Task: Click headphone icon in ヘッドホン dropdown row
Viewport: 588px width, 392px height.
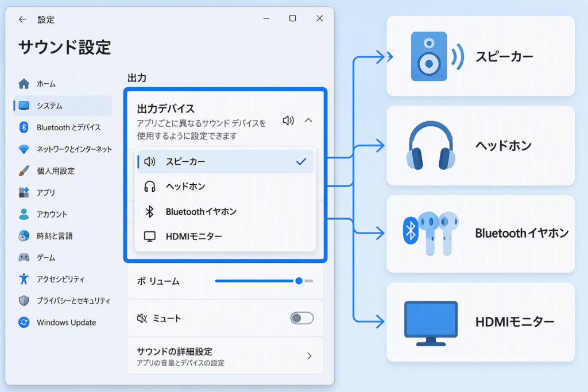Action: (150, 187)
